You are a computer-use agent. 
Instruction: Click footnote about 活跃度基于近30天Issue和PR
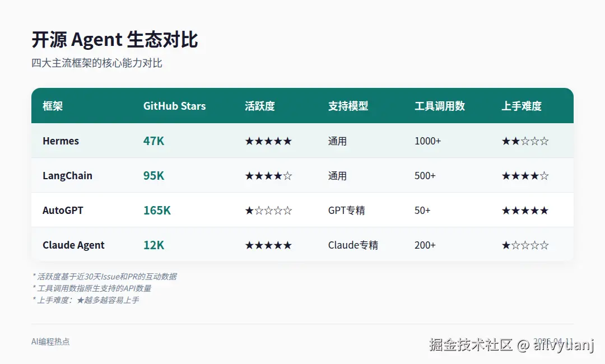105,277
